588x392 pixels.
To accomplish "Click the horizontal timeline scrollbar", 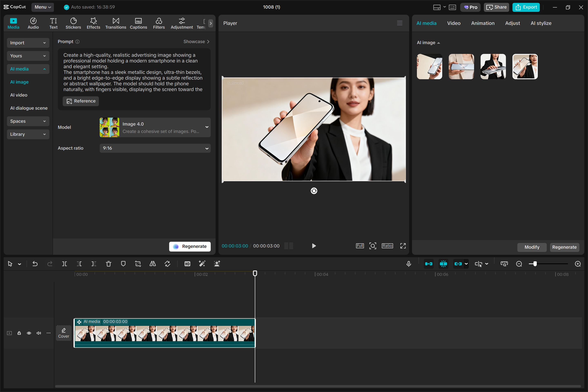I will [x=318, y=386].
